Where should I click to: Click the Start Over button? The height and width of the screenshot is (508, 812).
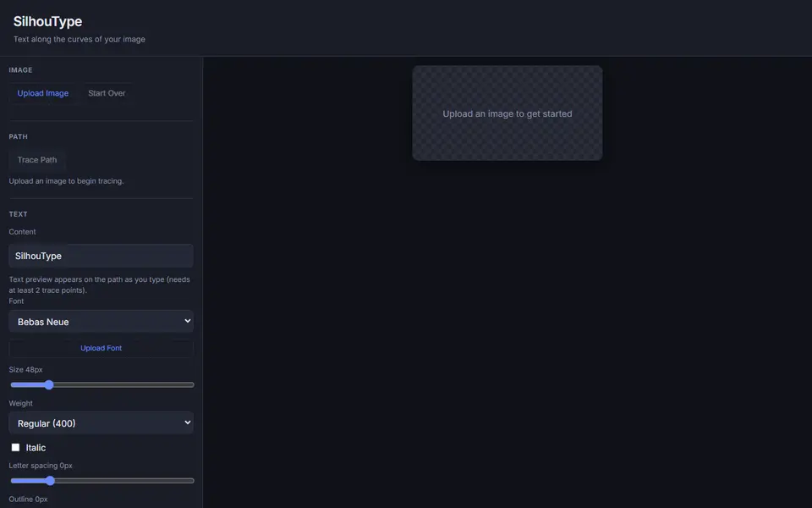point(107,93)
